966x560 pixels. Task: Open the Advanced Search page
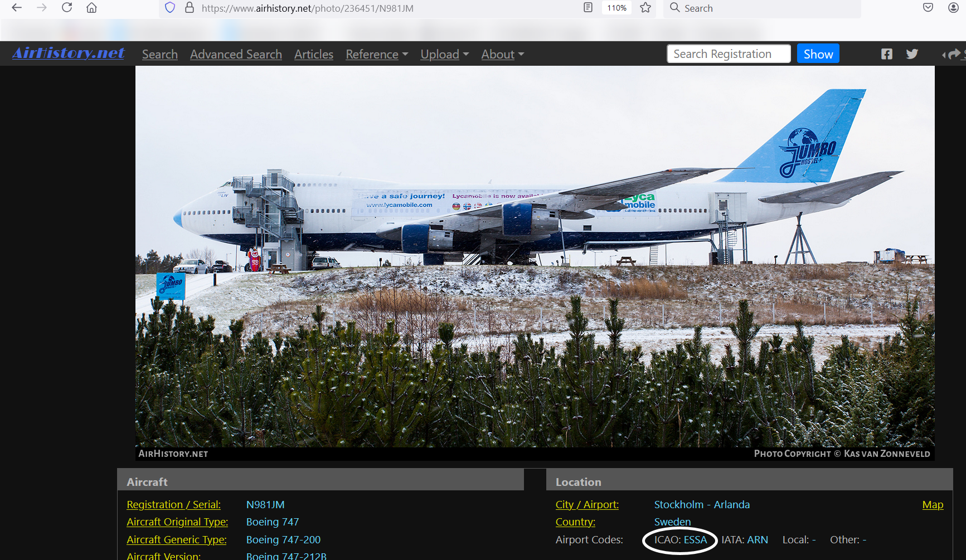[236, 55]
